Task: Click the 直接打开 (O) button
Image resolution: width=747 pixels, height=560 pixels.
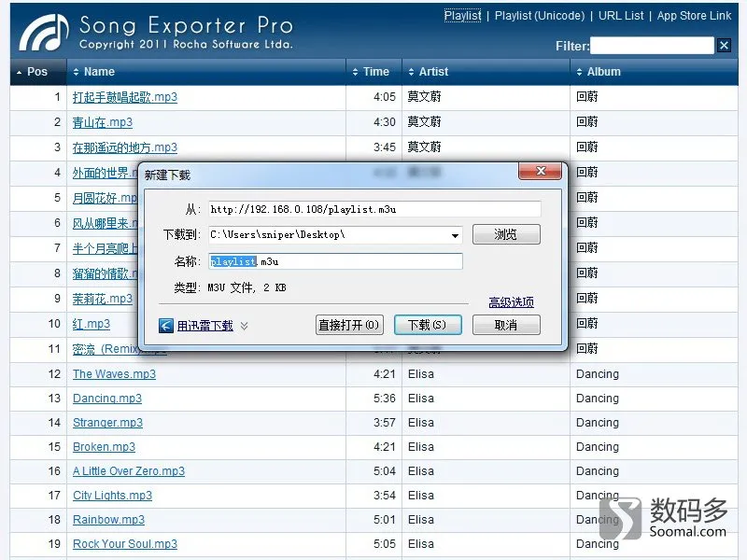Action: [x=349, y=325]
